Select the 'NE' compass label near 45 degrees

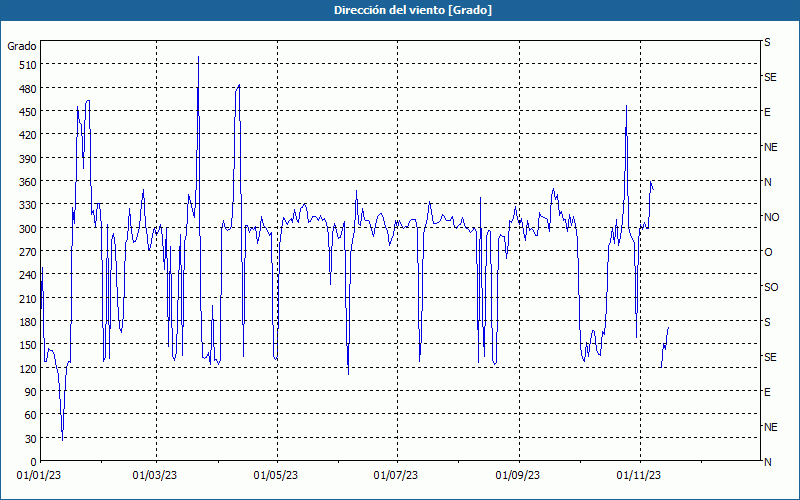[x=771, y=427]
